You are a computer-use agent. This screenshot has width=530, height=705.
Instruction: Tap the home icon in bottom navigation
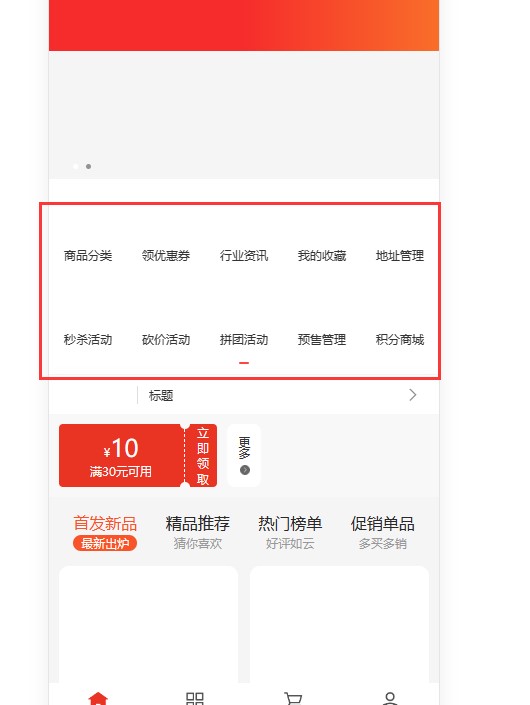[98, 698]
